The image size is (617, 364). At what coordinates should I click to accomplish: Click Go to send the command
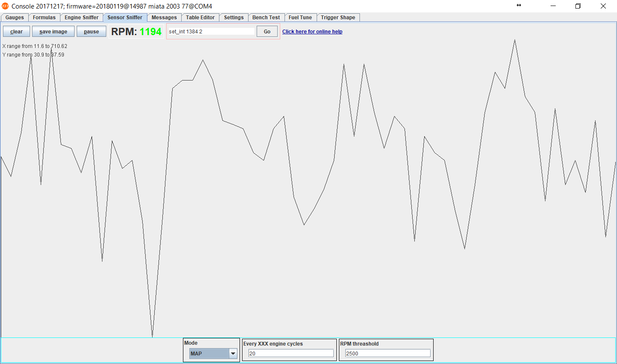click(x=267, y=32)
